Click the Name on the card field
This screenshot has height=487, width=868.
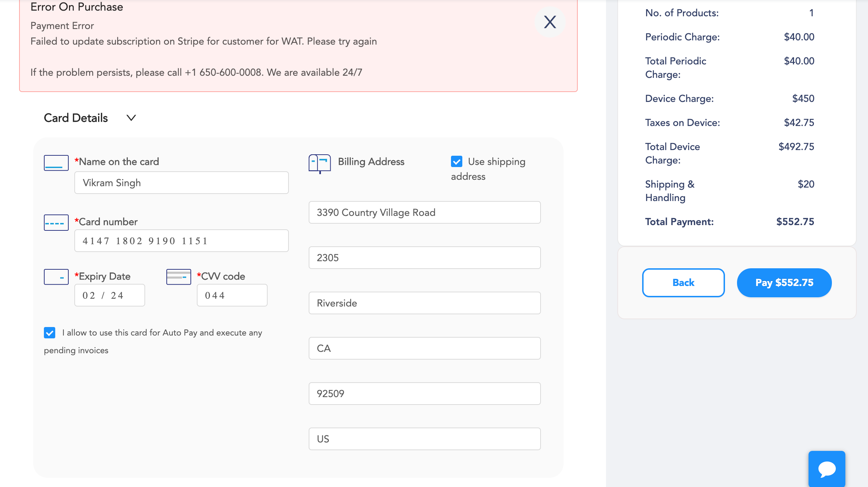coord(181,183)
